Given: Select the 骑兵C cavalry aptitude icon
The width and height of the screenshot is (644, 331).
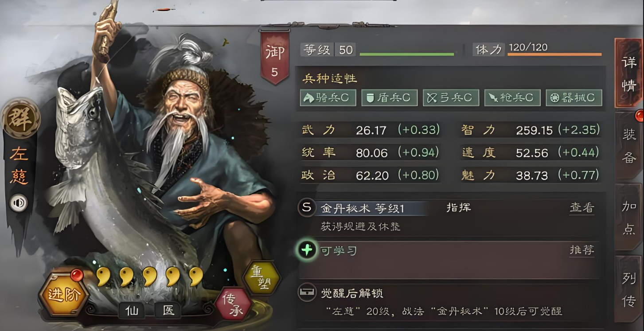Looking at the screenshot, I should click(x=328, y=98).
